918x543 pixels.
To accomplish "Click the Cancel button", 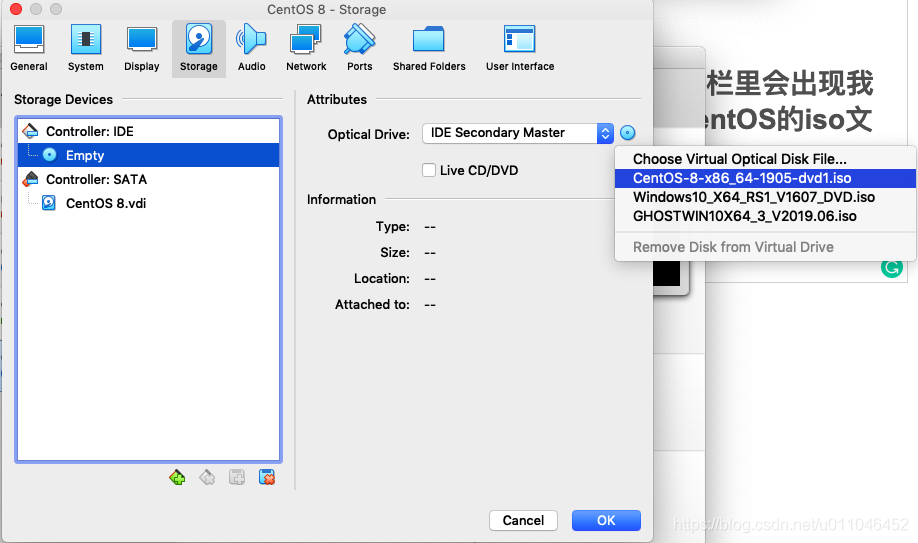I will (523, 520).
